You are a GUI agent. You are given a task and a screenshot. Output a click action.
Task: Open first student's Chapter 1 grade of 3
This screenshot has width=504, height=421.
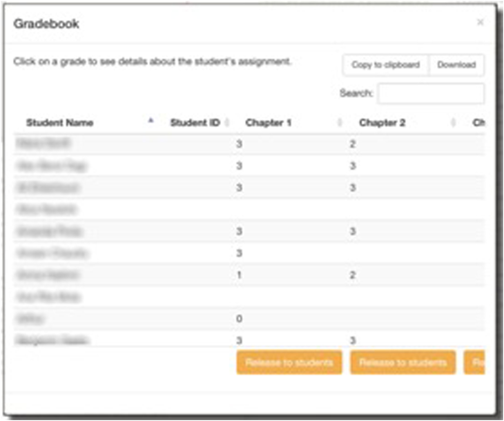tap(239, 144)
